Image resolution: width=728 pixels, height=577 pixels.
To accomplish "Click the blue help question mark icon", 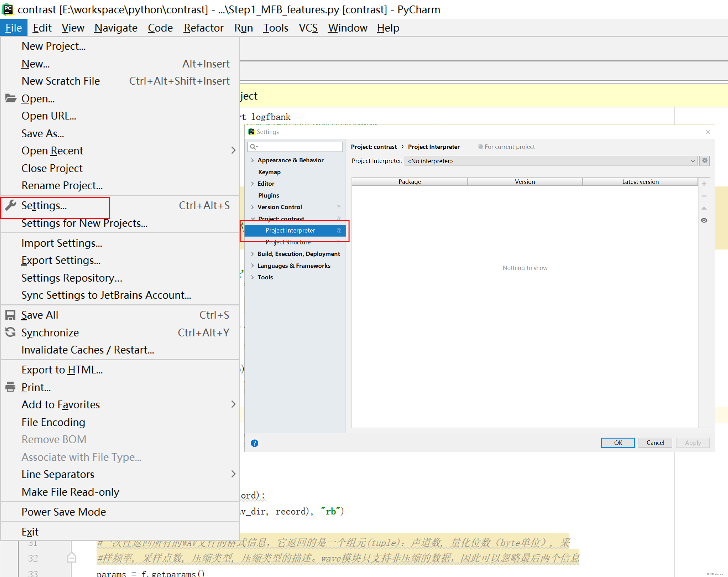I will (x=255, y=443).
